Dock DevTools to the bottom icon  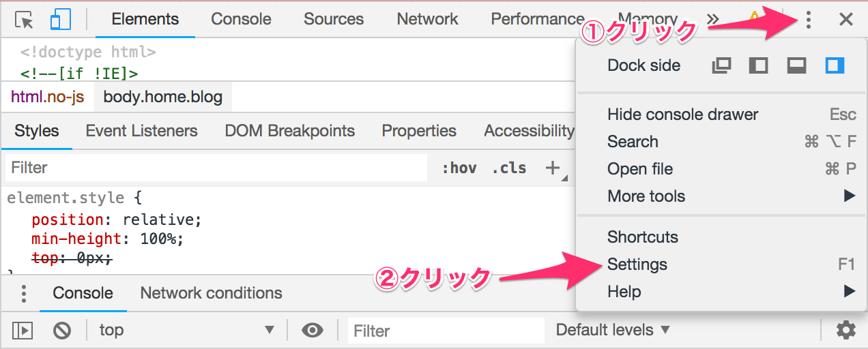[796, 65]
